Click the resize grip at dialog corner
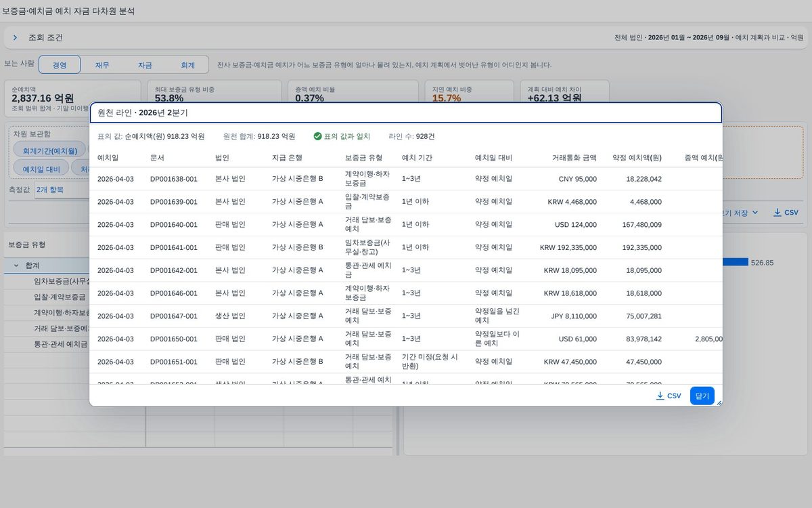This screenshot has height=508, width=812. point(718,402)
